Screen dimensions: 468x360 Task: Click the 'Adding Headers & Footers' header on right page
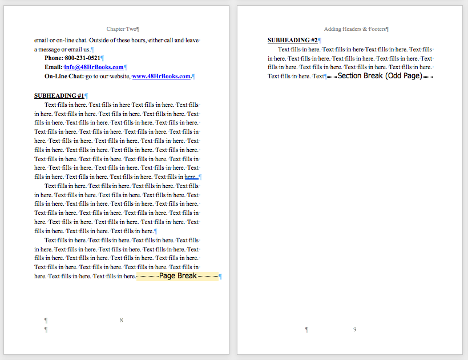click(x=356, y=29)
